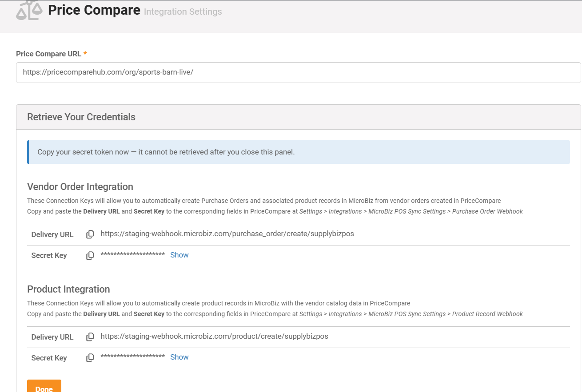This screenshot has width=582, height=392.
Task: Click the Price Compare URL label
Action: tap(48, 54)
